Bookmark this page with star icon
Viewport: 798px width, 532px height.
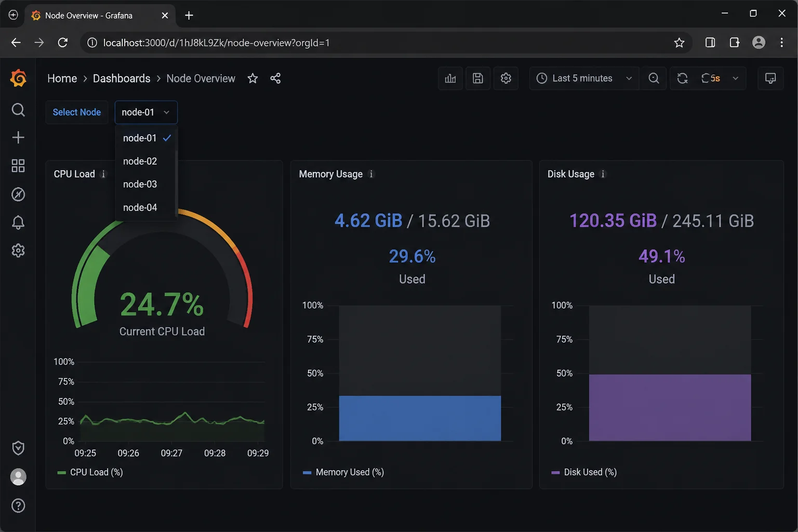click(679, 43)
